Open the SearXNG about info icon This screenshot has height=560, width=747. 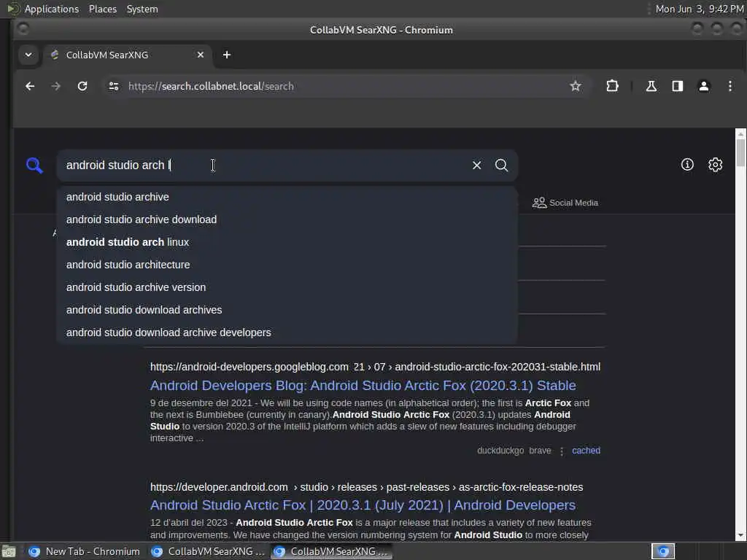[687, 165]
